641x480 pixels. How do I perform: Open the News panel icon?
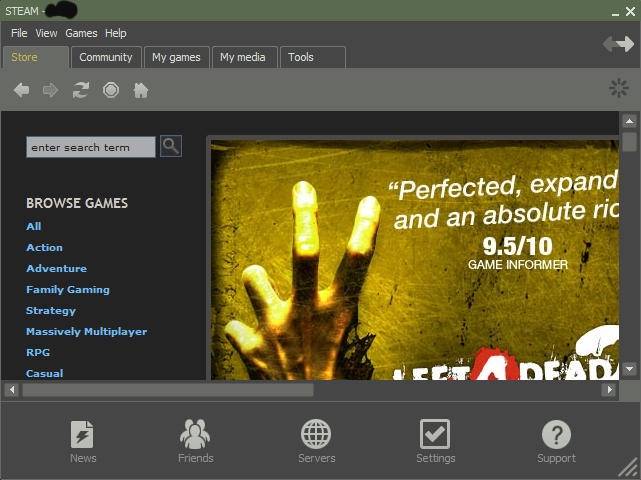[83, 435]
